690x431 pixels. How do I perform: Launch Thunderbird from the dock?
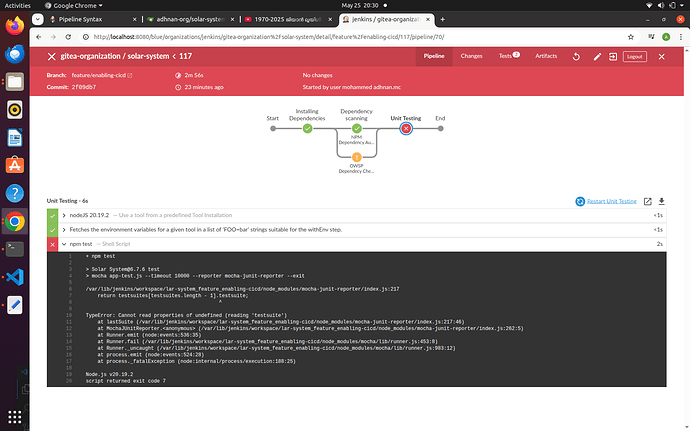[x=15, y=54]
